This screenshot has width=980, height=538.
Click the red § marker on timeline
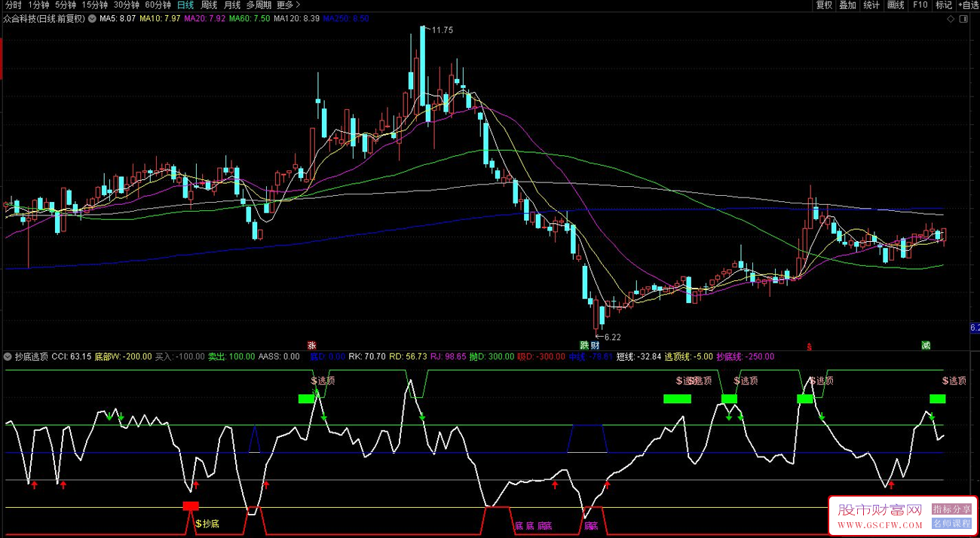pos(810,347)
